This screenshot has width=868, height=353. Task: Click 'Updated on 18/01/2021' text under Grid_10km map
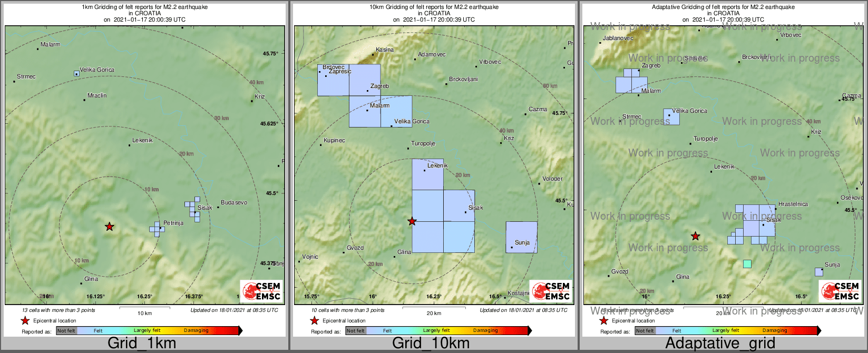click(x=523, y=310)
